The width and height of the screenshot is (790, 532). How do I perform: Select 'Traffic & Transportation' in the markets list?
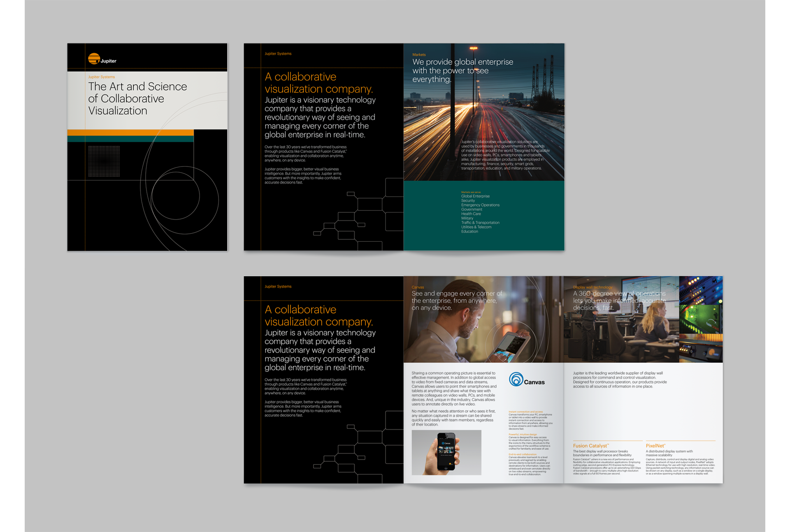coord(480,223)
